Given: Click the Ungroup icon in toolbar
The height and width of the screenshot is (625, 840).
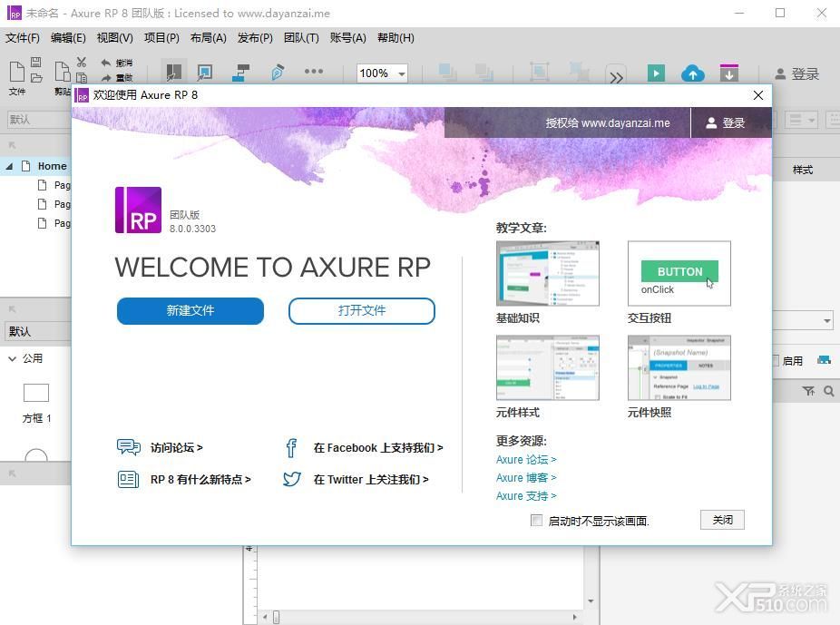Looking at the screenshot, I should [579, 72].
